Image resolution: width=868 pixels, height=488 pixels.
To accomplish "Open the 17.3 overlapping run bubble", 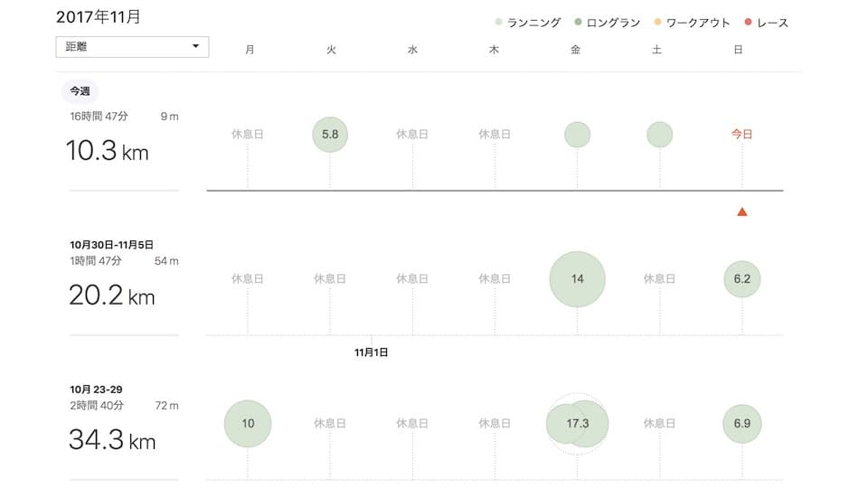I will click(577, 424).
